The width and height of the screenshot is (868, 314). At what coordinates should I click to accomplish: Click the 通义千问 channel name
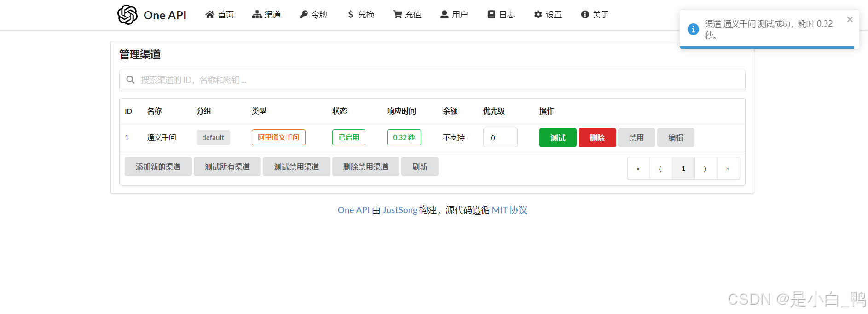point(162,138)
